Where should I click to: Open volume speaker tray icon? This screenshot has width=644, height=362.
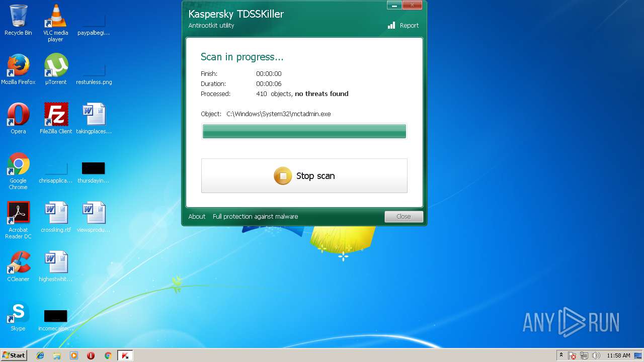tap(596, 355)
